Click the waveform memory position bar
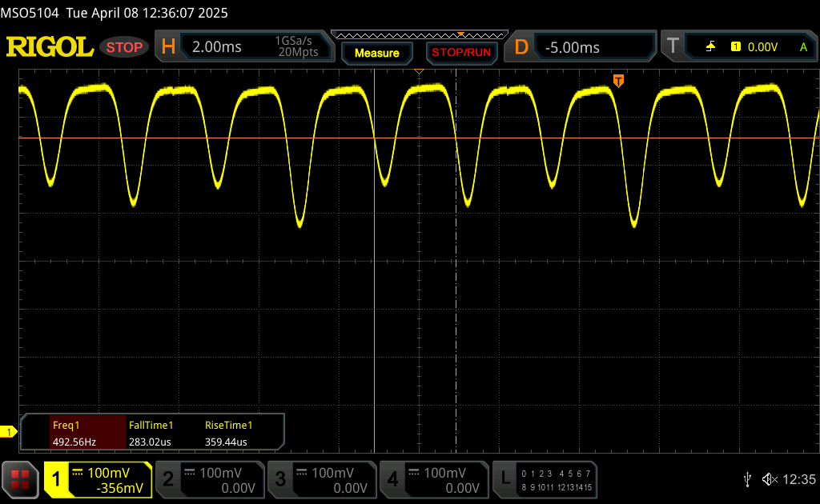Viewport: 820px width, 504px height. (419, 34)
